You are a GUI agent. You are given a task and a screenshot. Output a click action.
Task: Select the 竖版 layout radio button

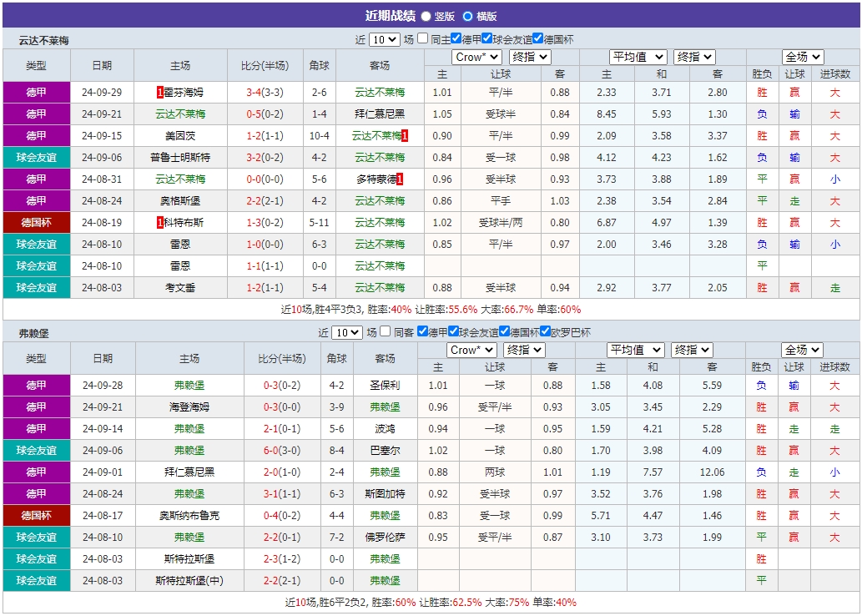[x=426, y=15]
